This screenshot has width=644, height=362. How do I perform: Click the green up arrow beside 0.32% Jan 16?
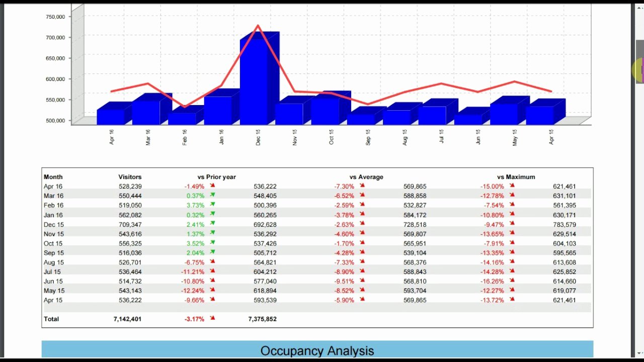point(212,214)
